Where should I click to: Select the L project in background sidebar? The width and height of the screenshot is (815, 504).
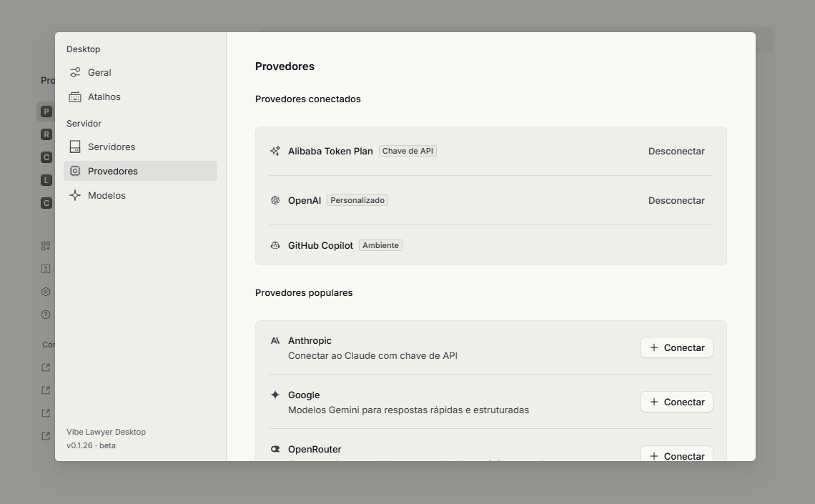coord(46,179)
